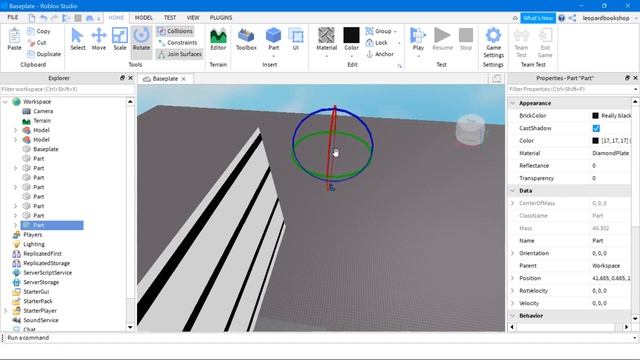This screenshot has height=360, width=640.
Task: Click the BrickColor Really black swatch
Action: 596,116
